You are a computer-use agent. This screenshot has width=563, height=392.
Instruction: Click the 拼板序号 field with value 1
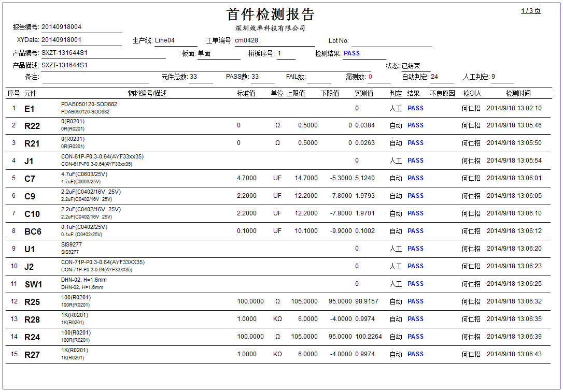point(280,53)
